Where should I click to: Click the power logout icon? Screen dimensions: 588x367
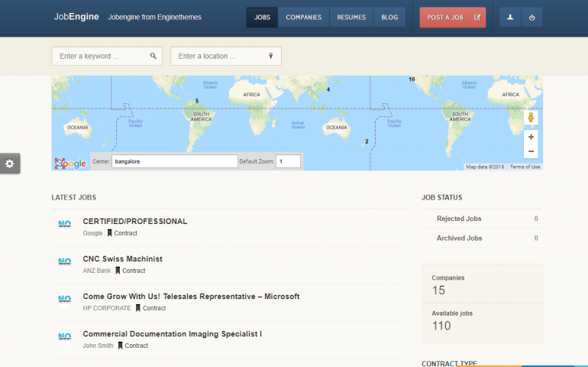531,18
